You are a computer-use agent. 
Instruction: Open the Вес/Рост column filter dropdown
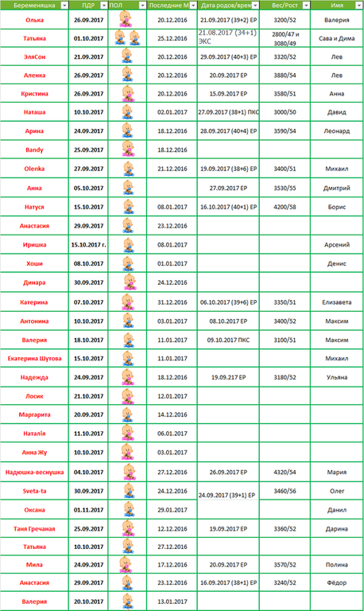(x=306, y=5)
